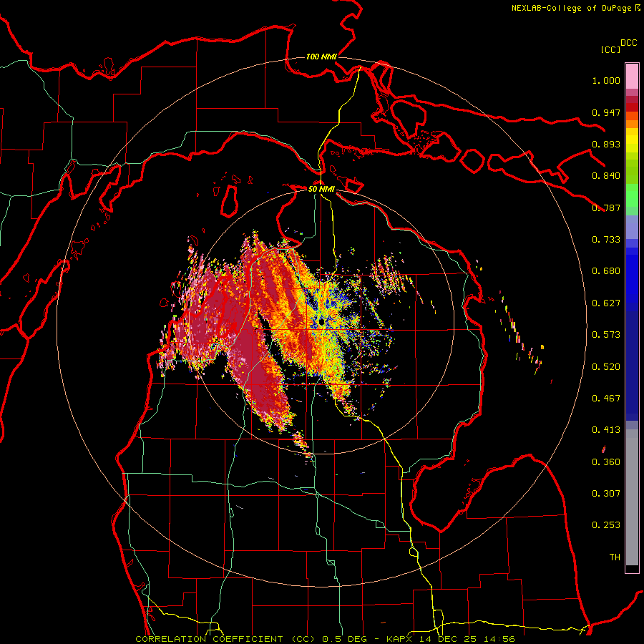Click the 50 NMI range ring label
Image resolution: width=644 pixels, height=644 pixels.
point(321,190)
